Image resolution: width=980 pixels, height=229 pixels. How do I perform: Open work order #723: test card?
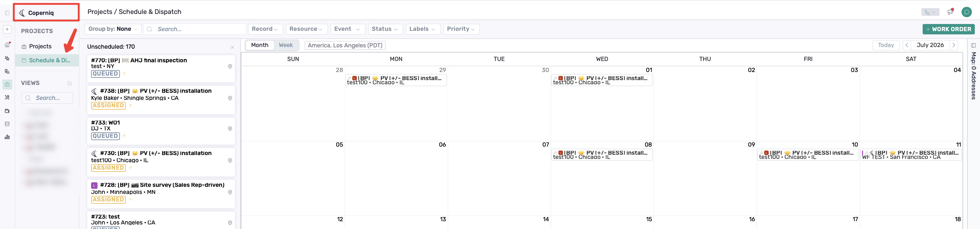pos(161,220)
